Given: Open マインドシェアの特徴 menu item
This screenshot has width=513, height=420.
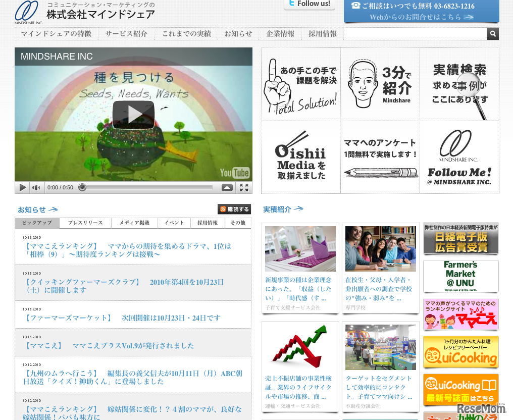Looking at the screenshot, I should (56, 34).
